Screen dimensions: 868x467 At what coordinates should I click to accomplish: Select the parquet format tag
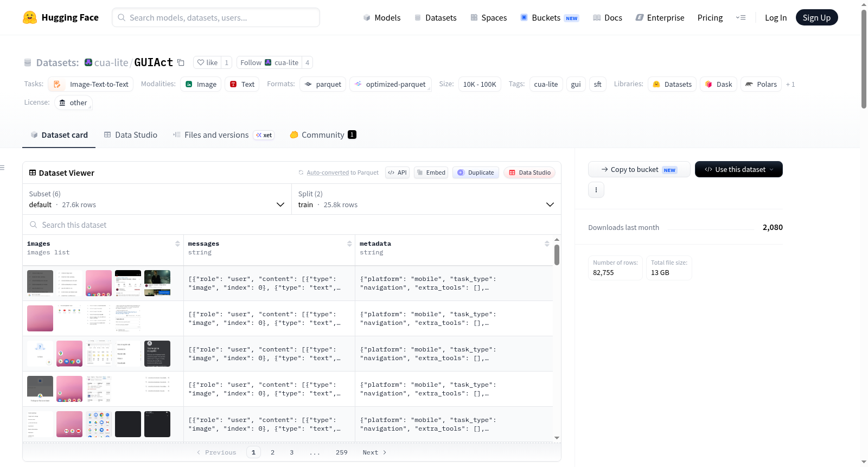pos(323,84)
